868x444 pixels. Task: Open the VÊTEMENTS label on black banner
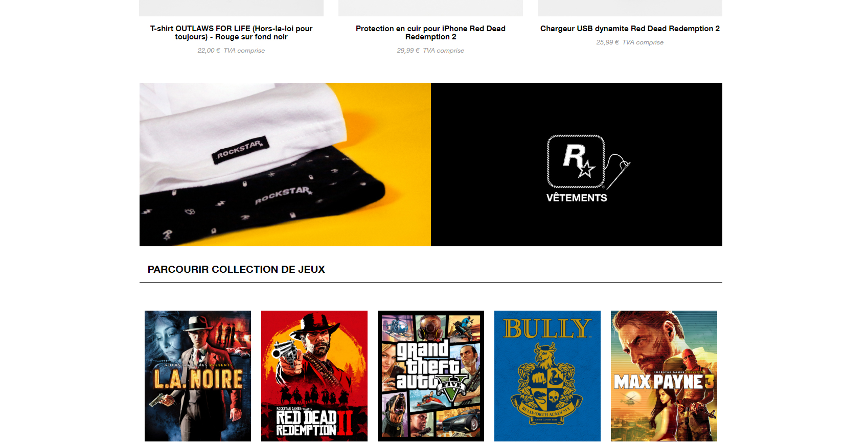[x=577, y=198]
